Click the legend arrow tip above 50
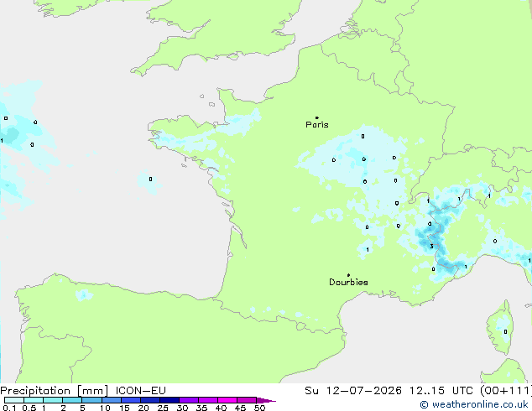This screenshot has width=532, height=411. click(x=266, y=400)
